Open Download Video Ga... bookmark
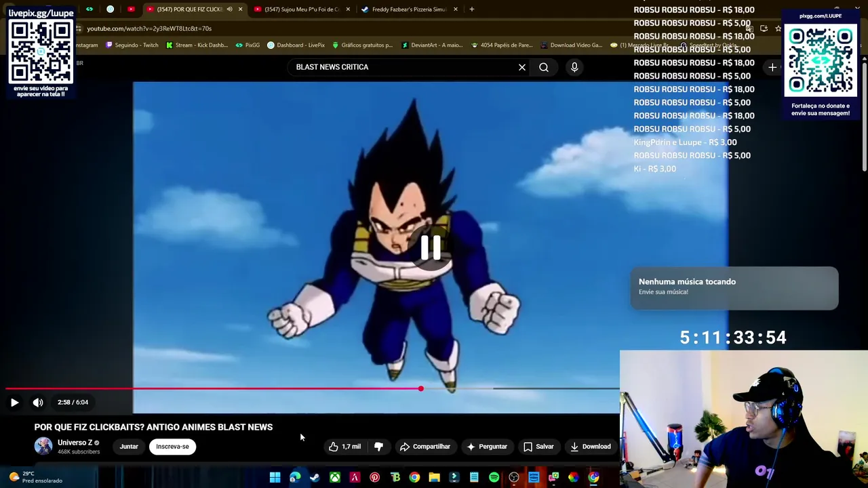 [571, 45]
